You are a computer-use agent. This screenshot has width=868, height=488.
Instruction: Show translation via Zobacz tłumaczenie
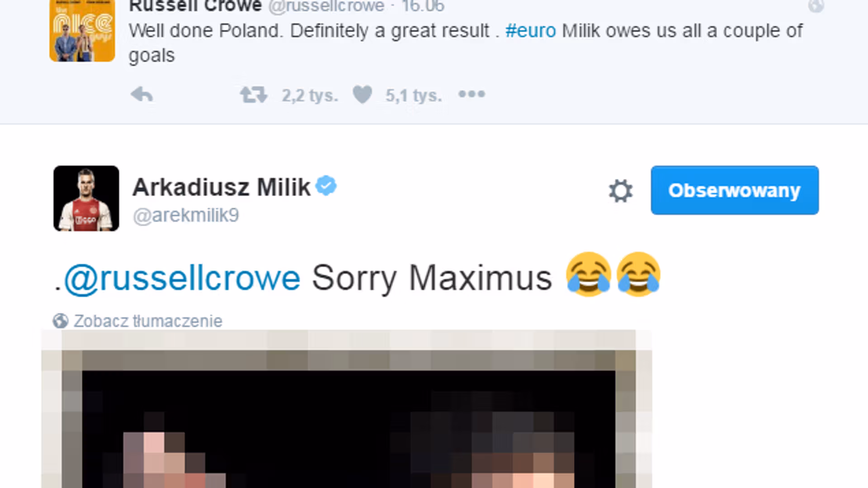[148, 321]
